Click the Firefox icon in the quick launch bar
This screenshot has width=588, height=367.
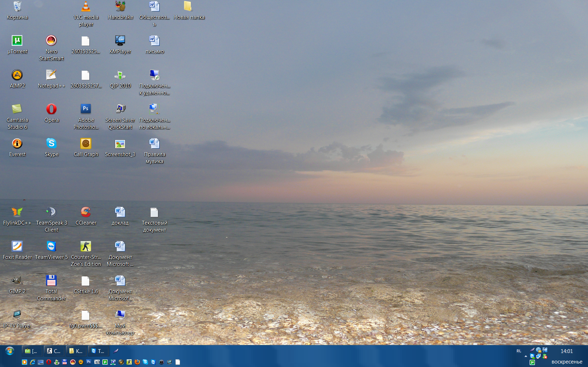(x=137, y=362)
